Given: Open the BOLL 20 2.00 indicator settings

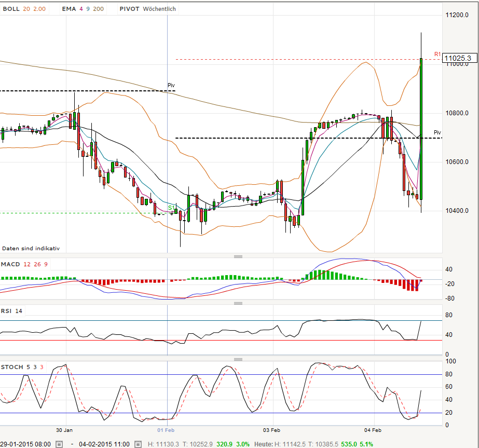Looking at the screenshot, I should [x=24, y=9].
